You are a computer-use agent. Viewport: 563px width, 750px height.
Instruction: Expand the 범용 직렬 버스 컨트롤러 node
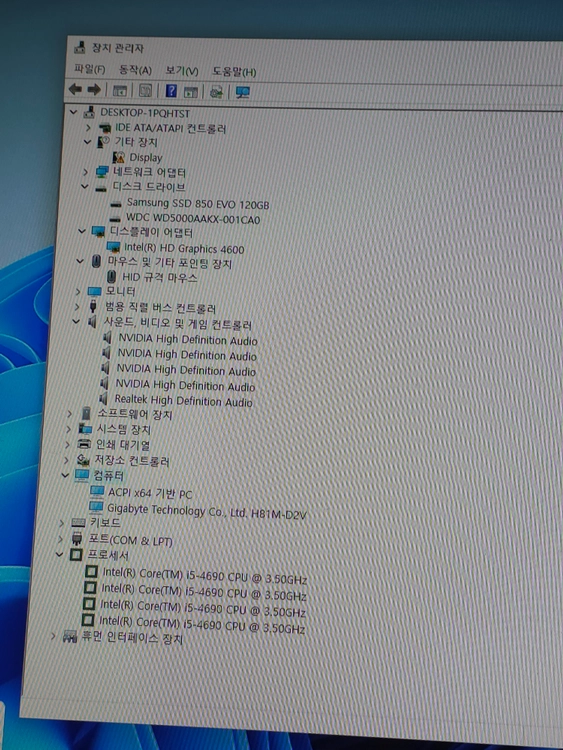point(77,306)
